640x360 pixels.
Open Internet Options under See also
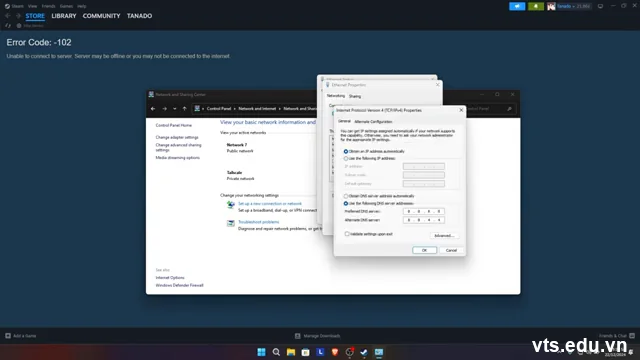point(170,278)
